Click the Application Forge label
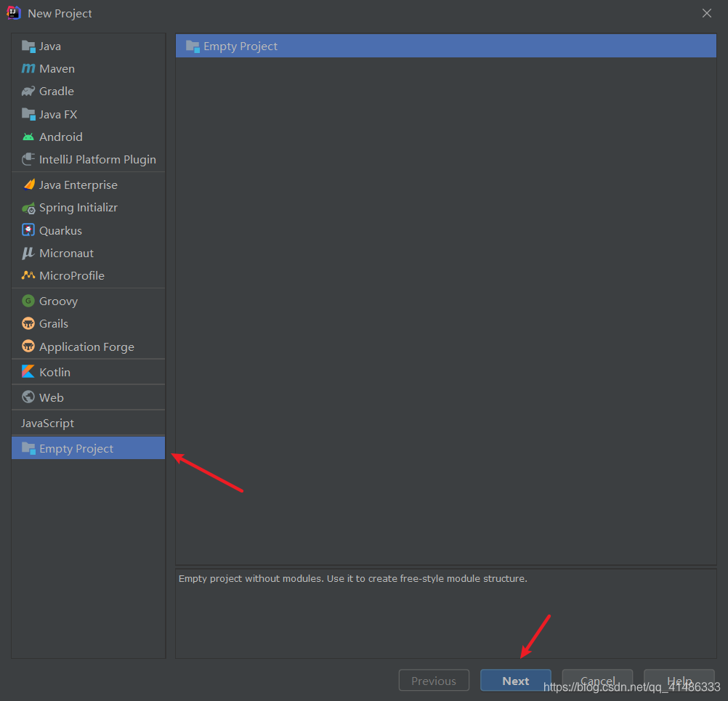The width and height of the screenshot is (728, 701). coord(86,347)
